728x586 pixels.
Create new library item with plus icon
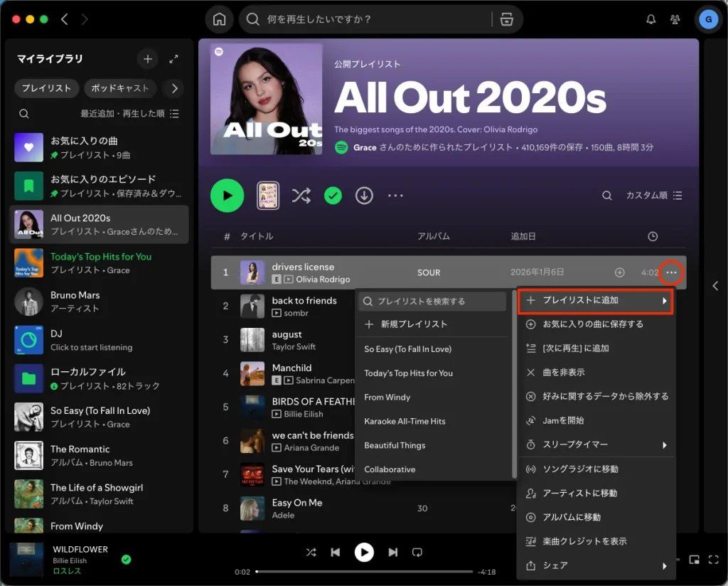[x=148, y=59]
